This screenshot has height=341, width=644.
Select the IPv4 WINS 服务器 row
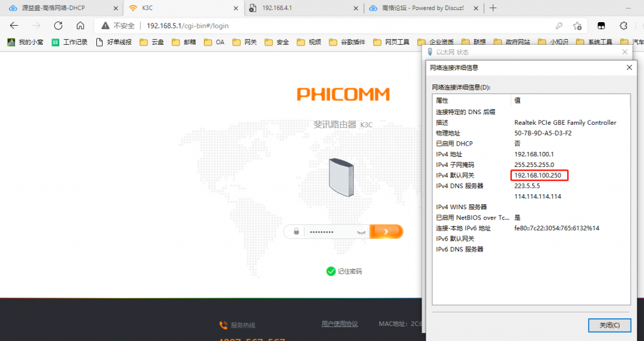coord(531,207)
